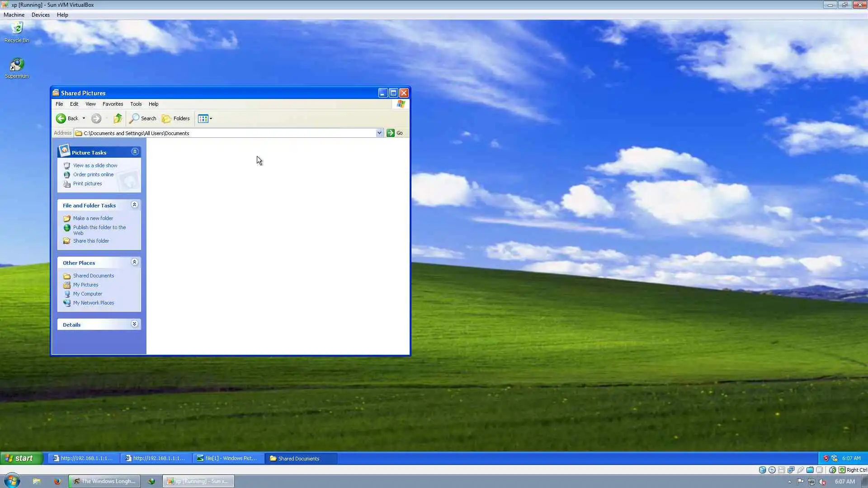Expand the Details panel
Screen dimensions: 868x488
[134, 324]
